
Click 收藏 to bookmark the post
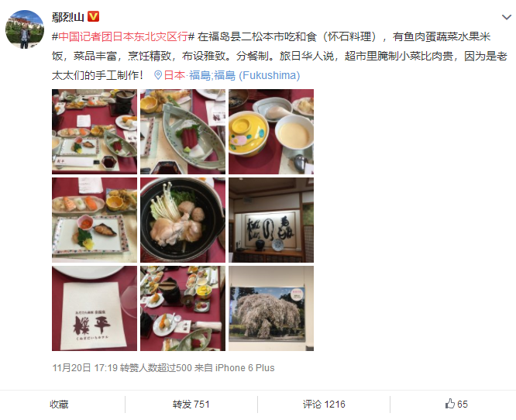(x=59, y=404)
